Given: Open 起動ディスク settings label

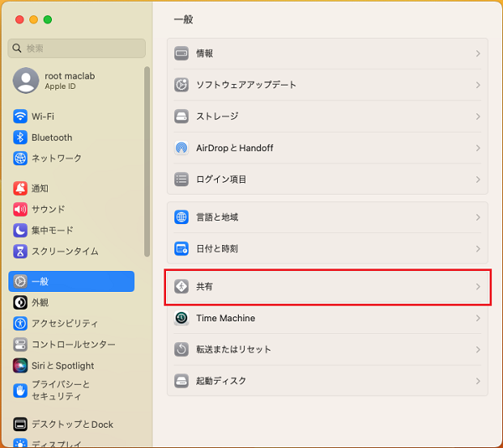Looking at the screenshot, I should click(x=221, y=381).
